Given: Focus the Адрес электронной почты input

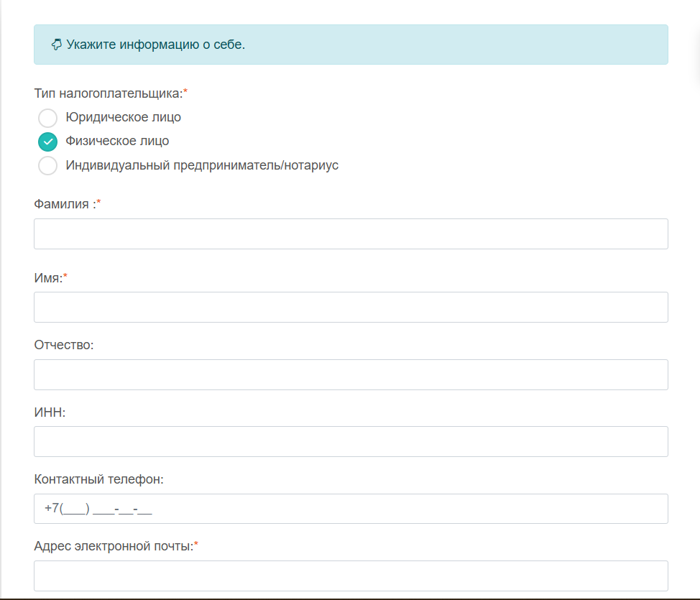Looking at the screenshot, I should (351, 576).
